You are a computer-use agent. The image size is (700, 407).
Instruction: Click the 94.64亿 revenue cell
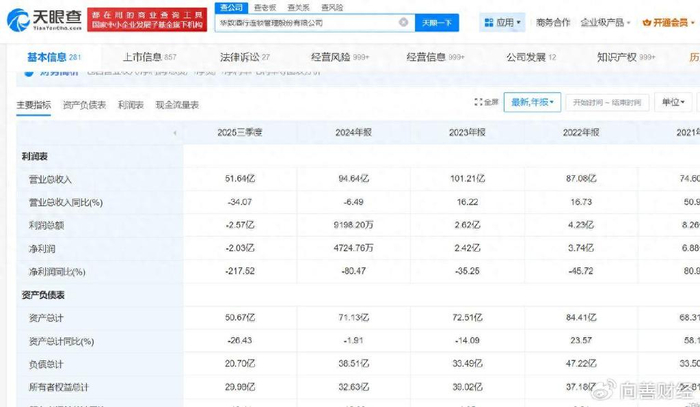click(354, 179)
